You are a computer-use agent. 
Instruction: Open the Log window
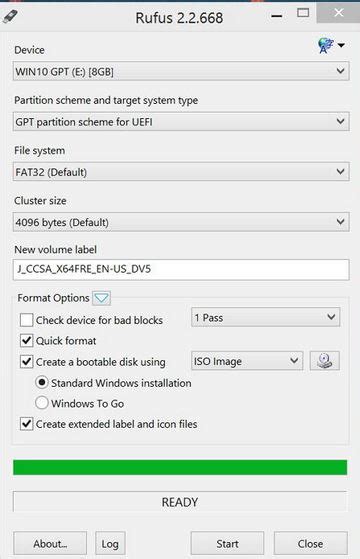[110, 543]
